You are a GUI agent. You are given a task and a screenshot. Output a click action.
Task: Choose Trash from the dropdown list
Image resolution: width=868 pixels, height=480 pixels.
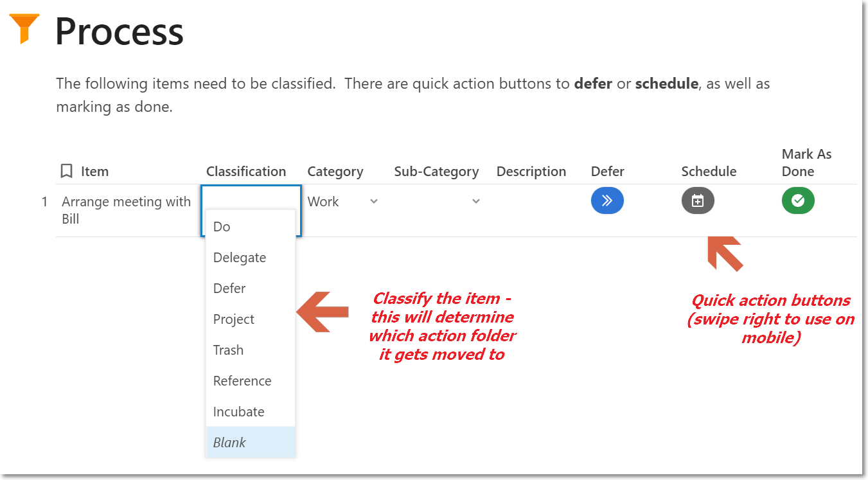coord(228,350)
